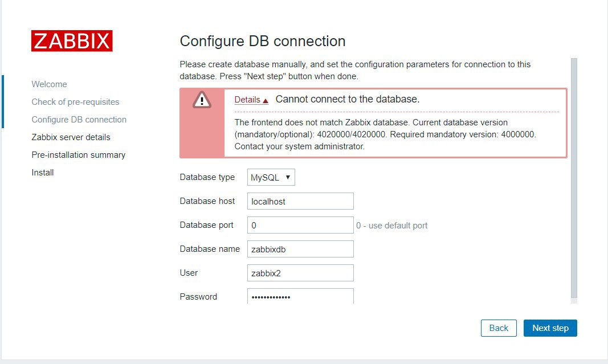Click the Back button

point(499,328)
